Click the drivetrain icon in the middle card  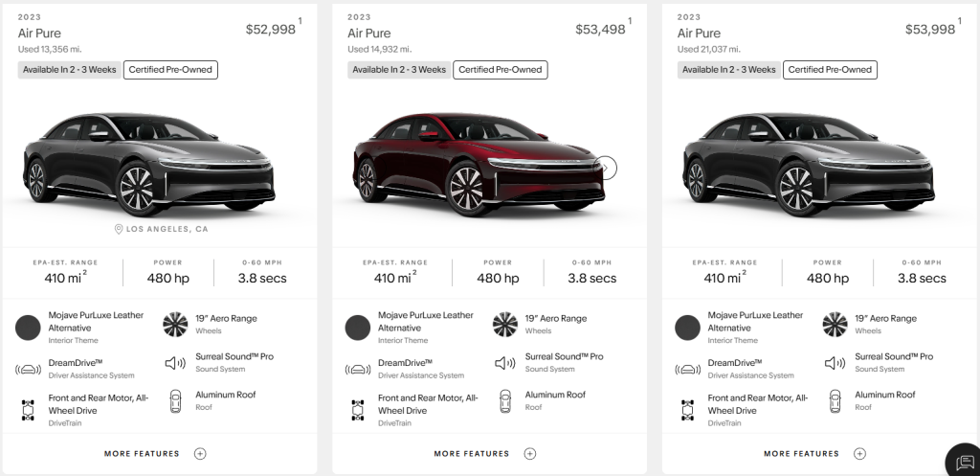pyautogui.click(x=358, y=409)
